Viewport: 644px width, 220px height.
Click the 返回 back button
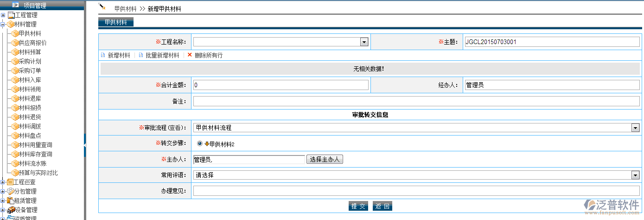click(383, 206)
